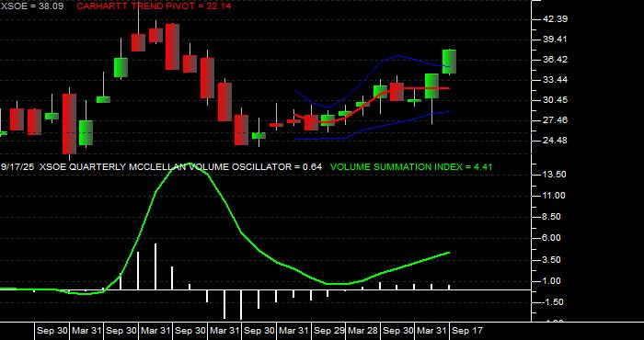The width and height of the screenshot is (644, 340).
Task: Click the VOLUME SUMMATION INDEX = 4.41 label
Action: tap(411, 167)
